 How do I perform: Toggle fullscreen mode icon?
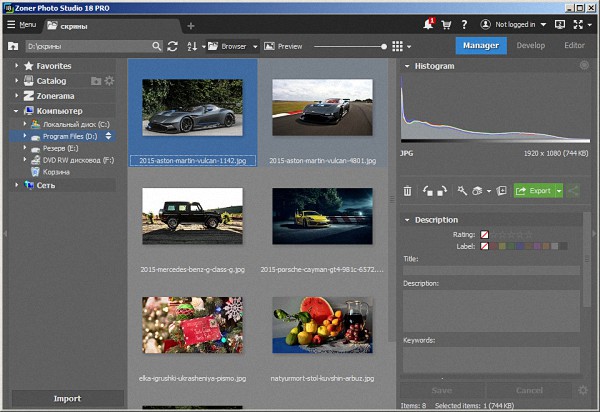pos(578,25)
